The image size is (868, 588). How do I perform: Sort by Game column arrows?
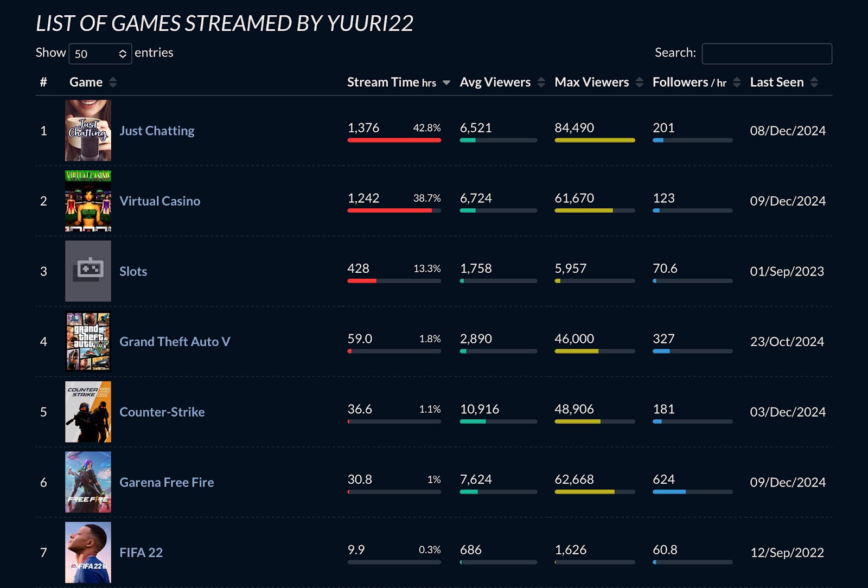(x=113, y=82)
